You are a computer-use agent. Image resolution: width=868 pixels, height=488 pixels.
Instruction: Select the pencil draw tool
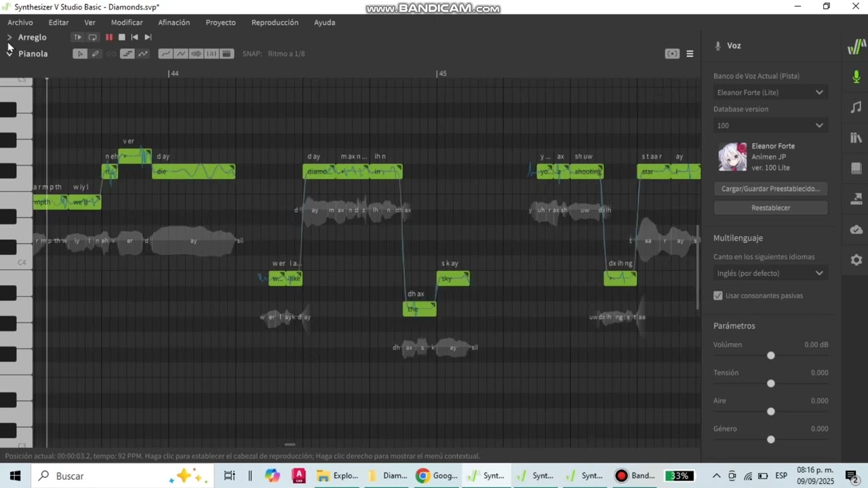pos(96,54)
